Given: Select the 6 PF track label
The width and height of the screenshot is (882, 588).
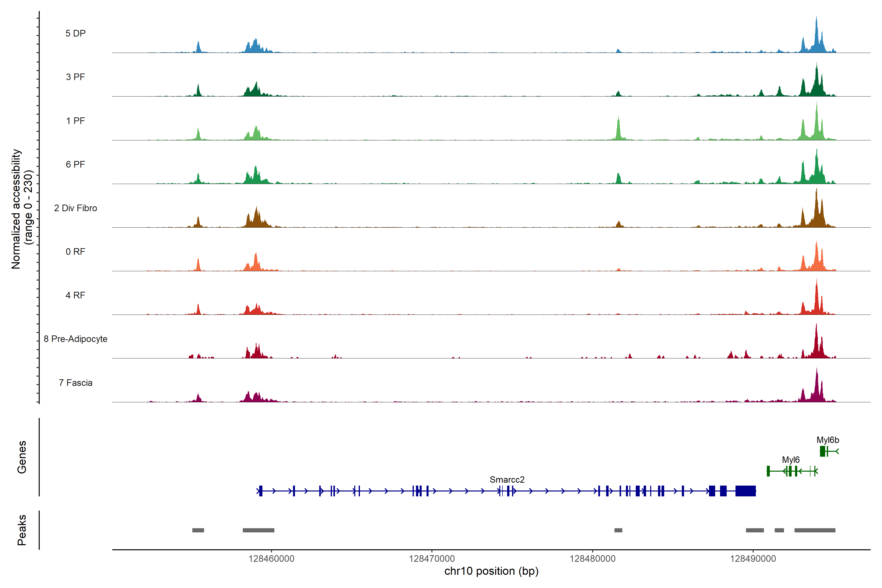Looking at the screenshot, I should [75, 164].
